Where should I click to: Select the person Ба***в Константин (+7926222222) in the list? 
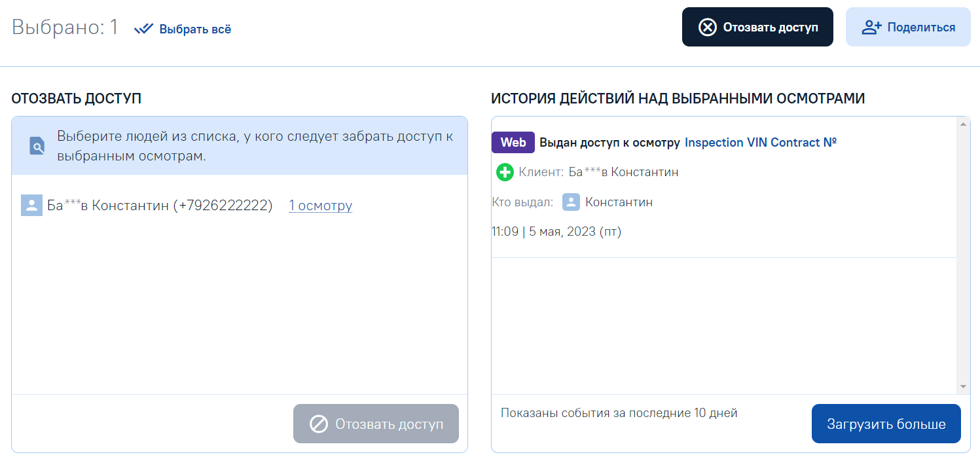coord(160,206)
